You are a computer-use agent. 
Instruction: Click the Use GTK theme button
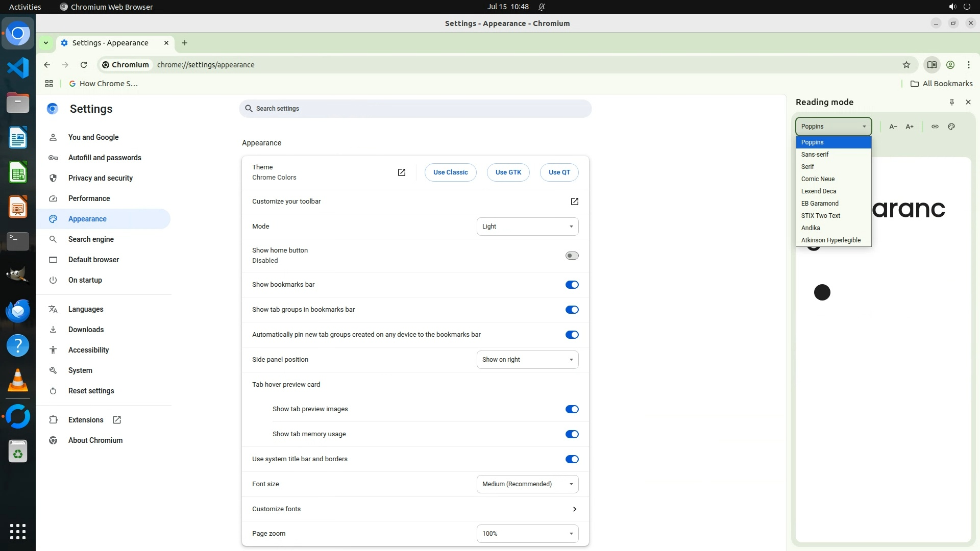click(x=508, y=172)
